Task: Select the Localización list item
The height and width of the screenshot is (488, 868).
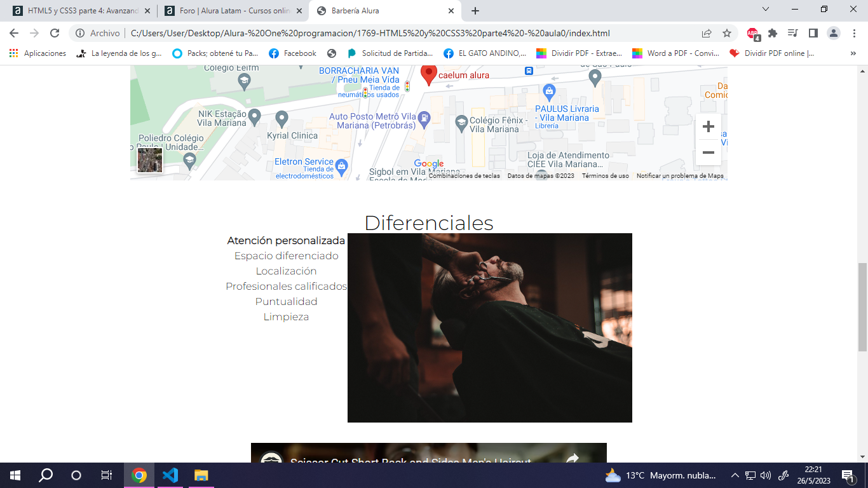Action: coord(286,271)
